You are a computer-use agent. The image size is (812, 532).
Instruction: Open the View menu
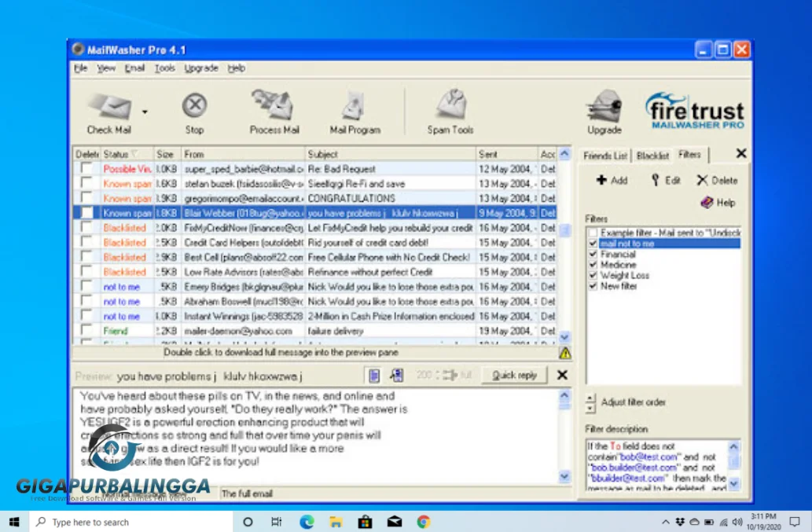pyautogui.click(x=105, y=68)
